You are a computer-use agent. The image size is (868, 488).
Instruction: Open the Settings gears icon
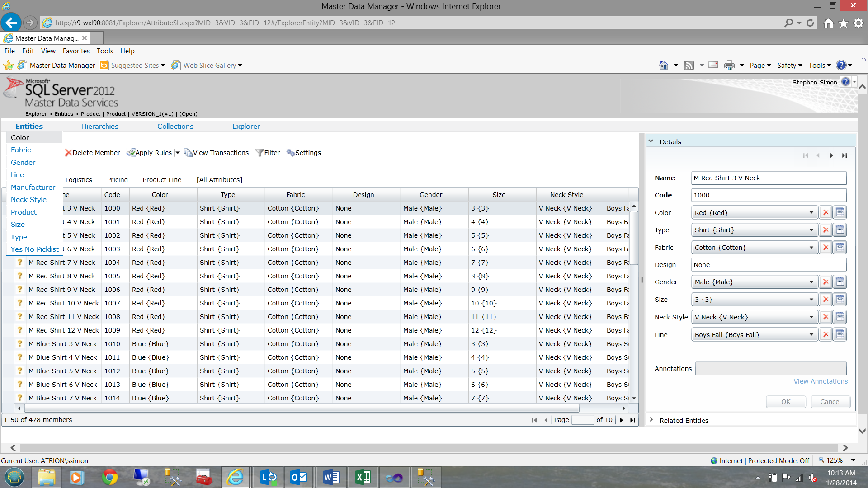[x=290, y=153]
